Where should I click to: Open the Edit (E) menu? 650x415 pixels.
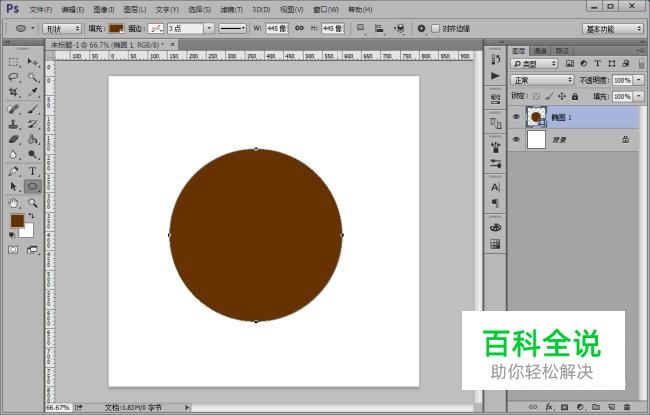(x=73, y=9)
